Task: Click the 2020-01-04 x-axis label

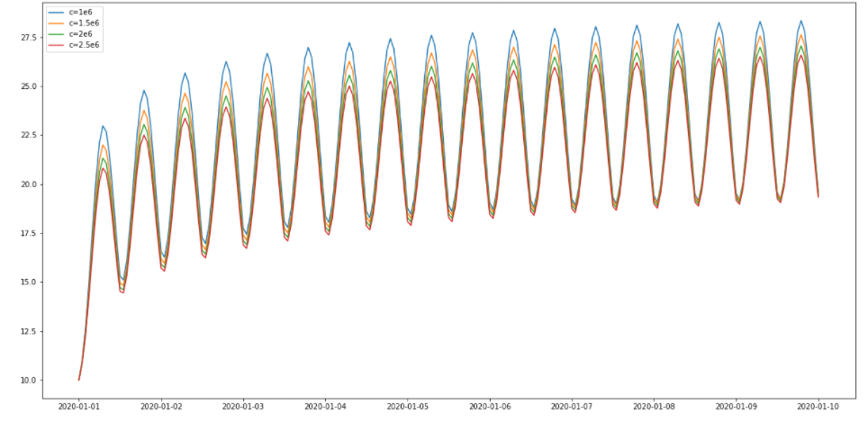Action: [x=326, y=407]
